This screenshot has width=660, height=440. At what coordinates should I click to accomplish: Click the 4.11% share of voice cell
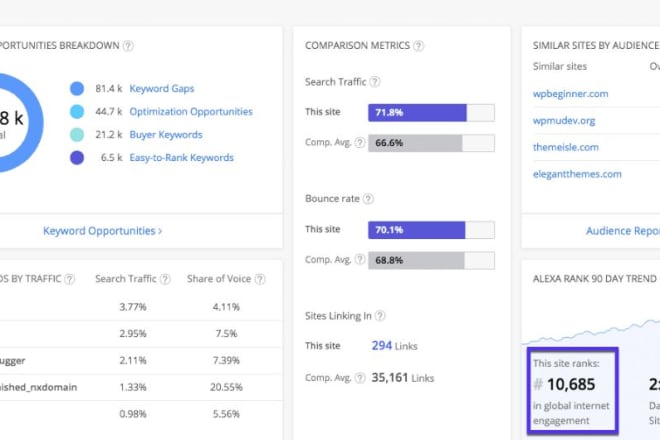(226, 307)
